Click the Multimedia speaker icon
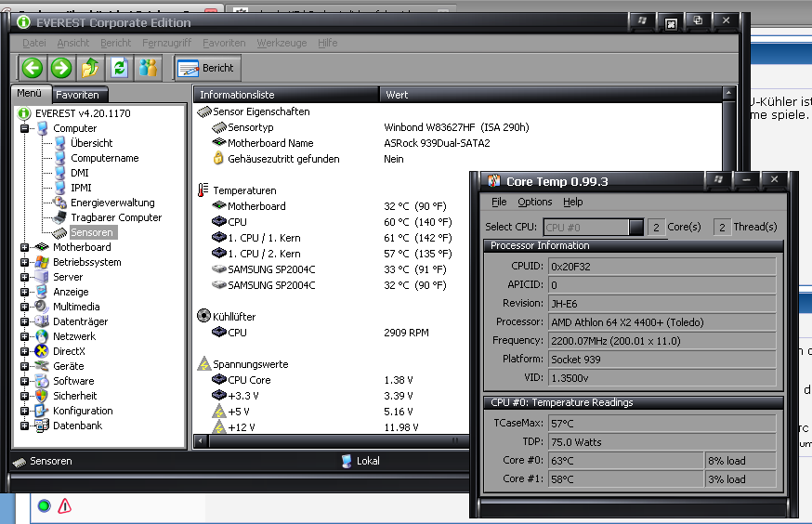Viewport: 812px width, 524px height. pyautogui.click(x=42, y=307)
